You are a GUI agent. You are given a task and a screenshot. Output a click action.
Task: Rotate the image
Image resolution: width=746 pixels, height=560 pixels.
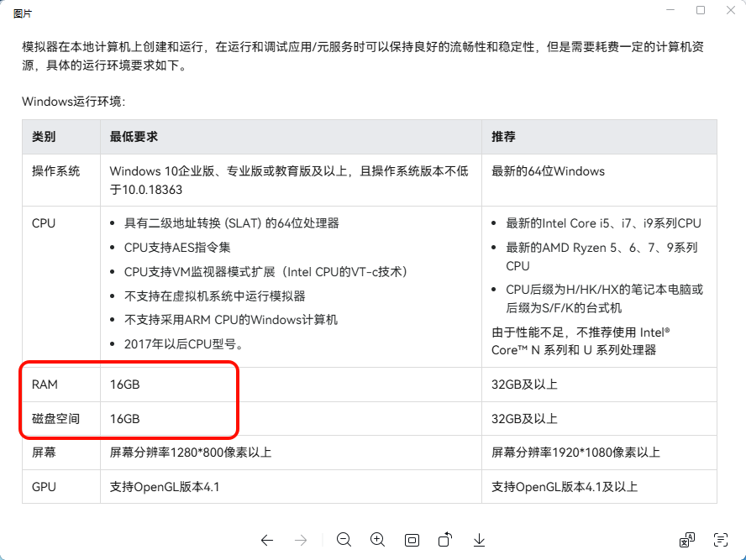[x=445, y=540]
